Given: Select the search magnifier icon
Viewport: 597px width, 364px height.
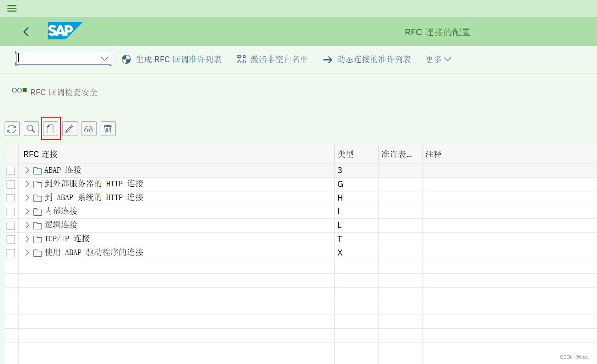Looking at the screenshot, I should pos(31,129).
